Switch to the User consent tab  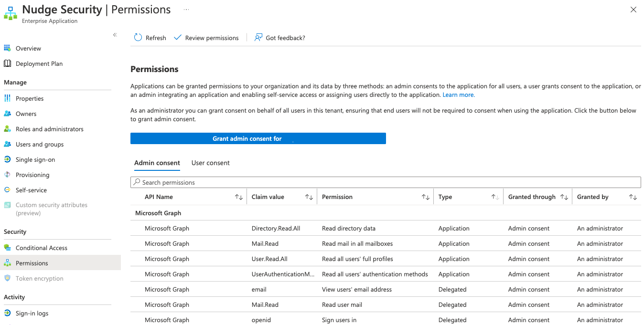tap(210, 163)
